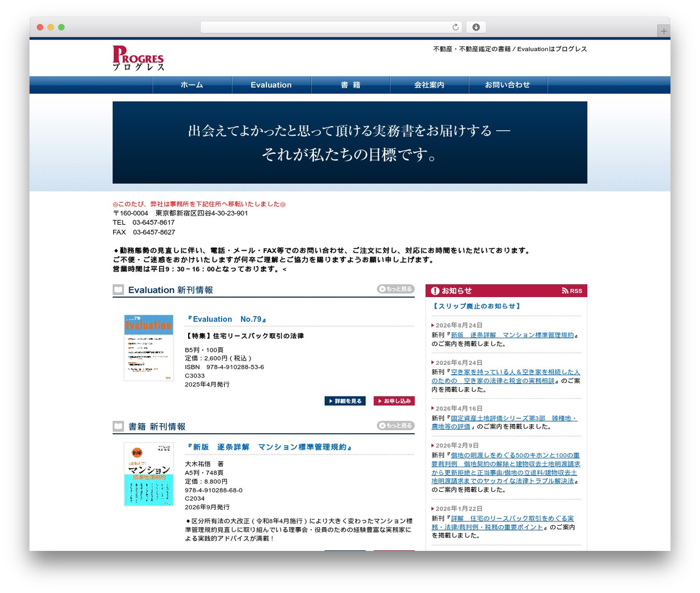The image size is (700, 593).
Task: Open 【スリップ廃止のお知らせ】 notice
Action: click(477, 306)
